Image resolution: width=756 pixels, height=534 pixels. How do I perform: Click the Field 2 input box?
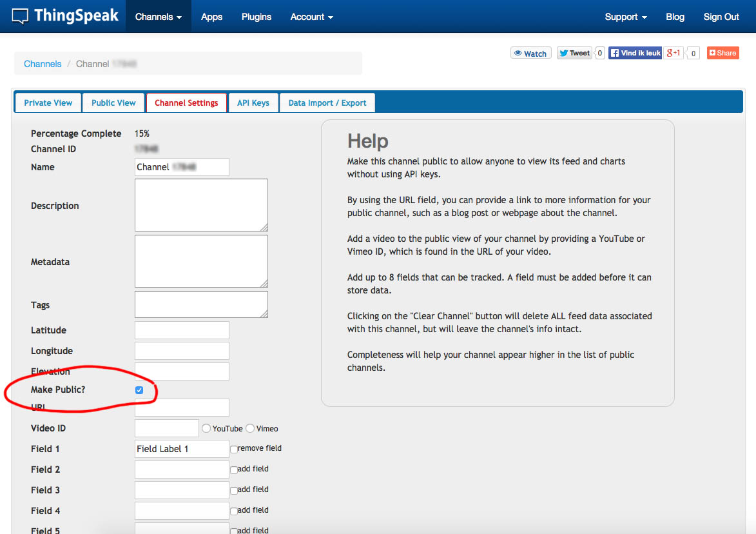coord(182,470)
